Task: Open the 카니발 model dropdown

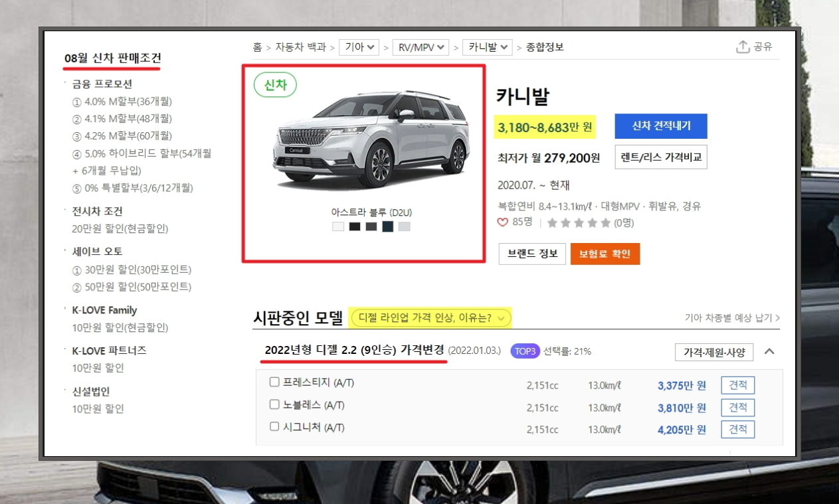Action: tap(488, 47)
